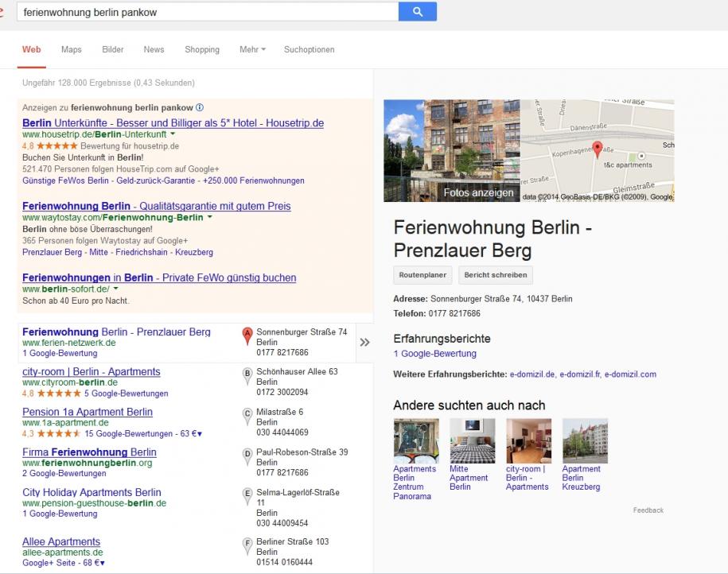Click the Geld-zurück-Garantie sitelink

(x=155, y=180)
